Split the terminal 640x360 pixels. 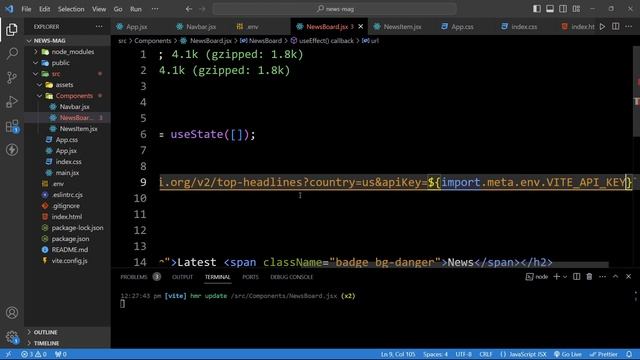pyautogui.click(x=576, y=277)
